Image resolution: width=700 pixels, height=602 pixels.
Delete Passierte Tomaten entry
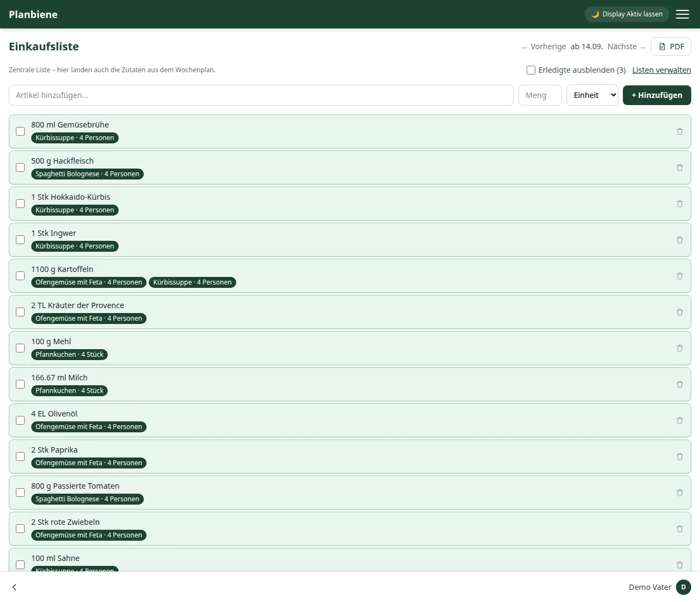[680, 493]
